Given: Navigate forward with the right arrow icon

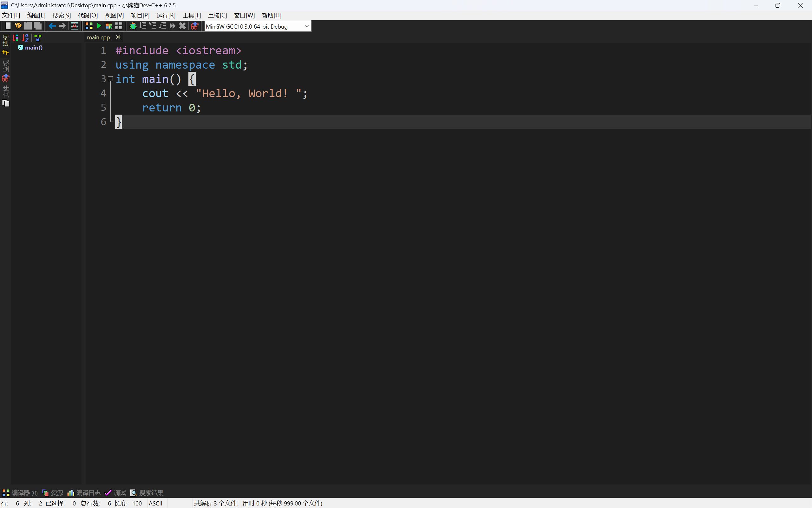Looking at the screenshot, I should [62, 26].
